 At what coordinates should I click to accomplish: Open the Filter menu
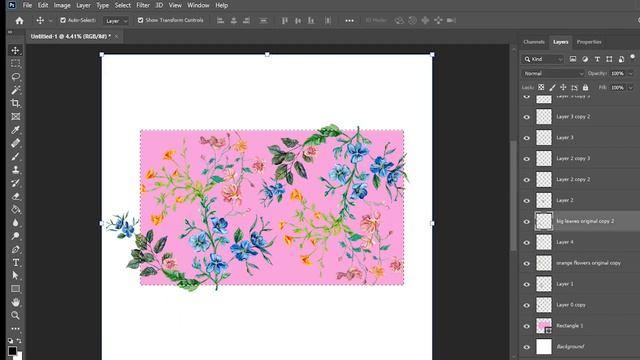point(143,5)
